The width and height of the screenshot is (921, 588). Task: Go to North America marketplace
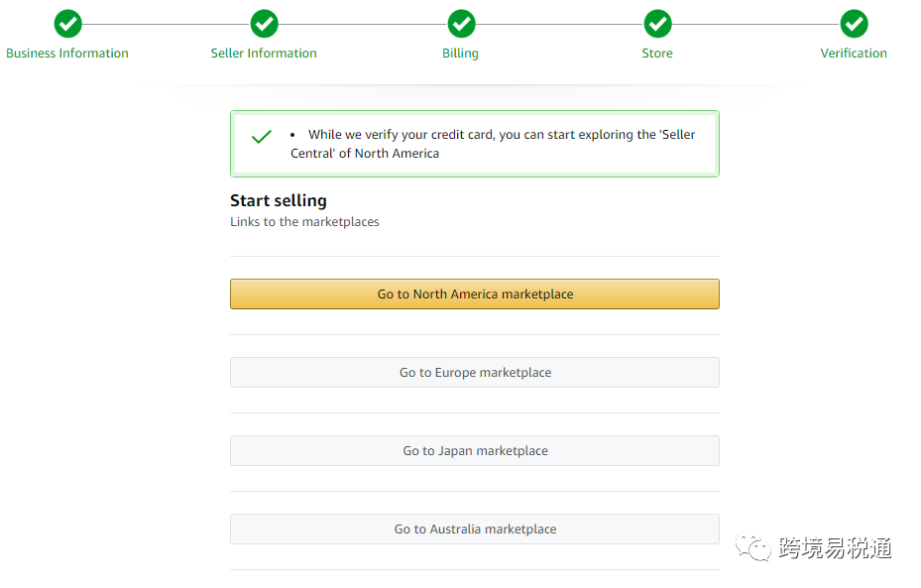tap(475, 294)
